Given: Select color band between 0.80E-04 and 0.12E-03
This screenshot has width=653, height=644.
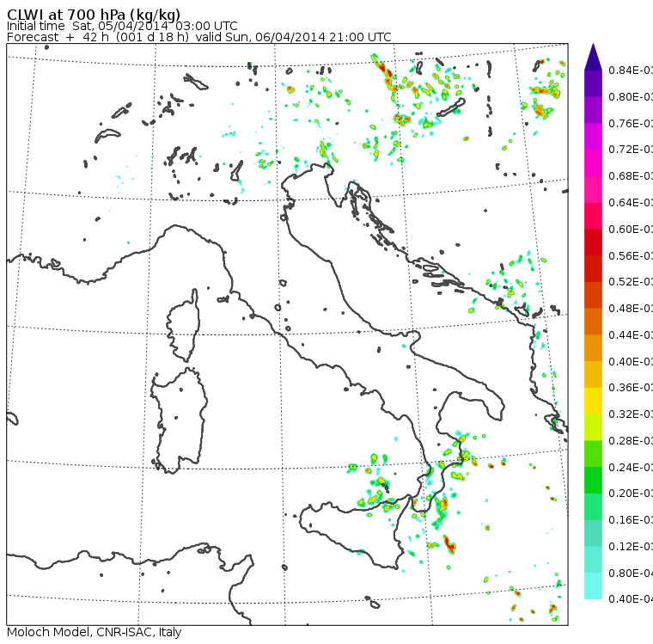Looking at the screenshot, I should [x=593, y=560].
